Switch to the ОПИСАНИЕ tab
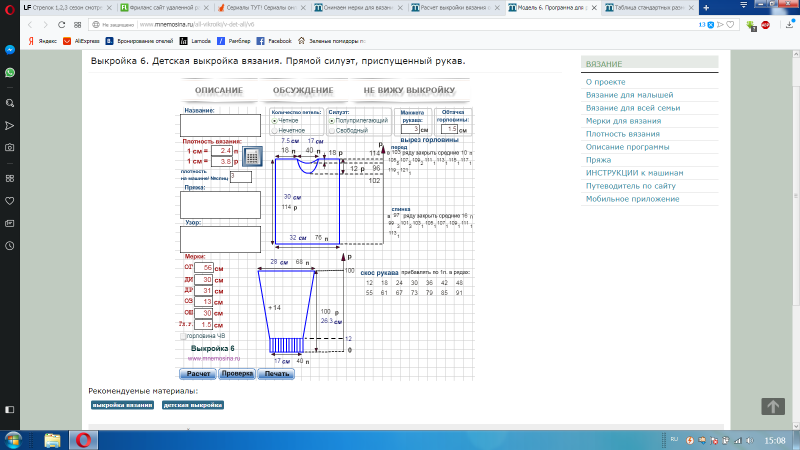 (x=211, y=91)
